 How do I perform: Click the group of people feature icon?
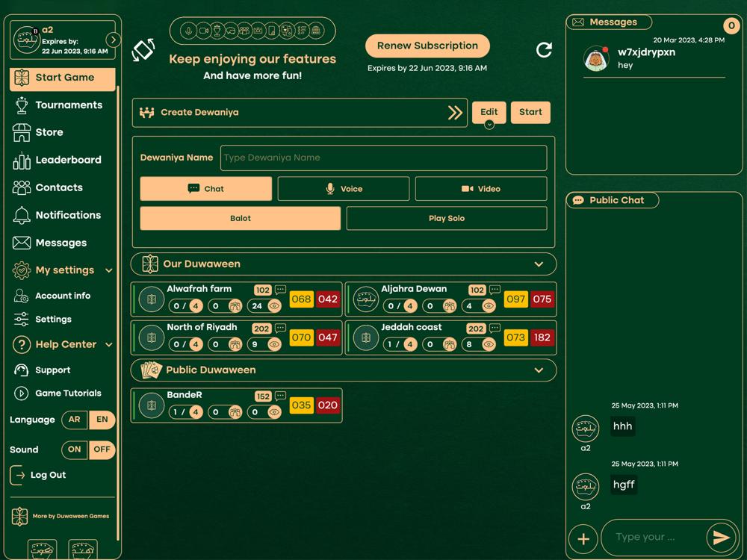(244, 31)
